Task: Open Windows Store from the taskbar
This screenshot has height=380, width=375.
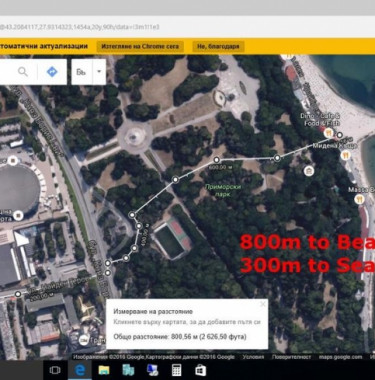Action: click(201, 370)
